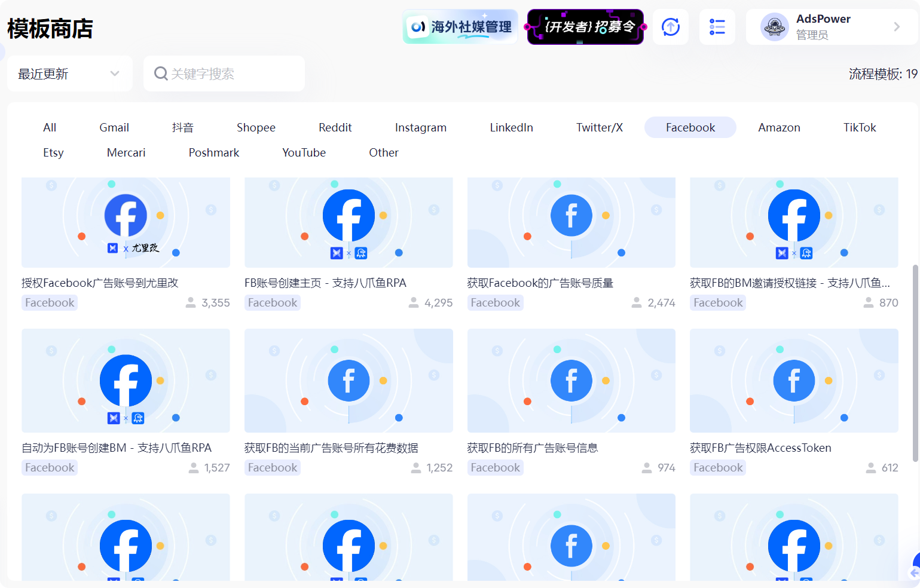Open the 最近更新 sort dropdown
This screenshot has height=588, width=920.
click(x=69, y=73)
